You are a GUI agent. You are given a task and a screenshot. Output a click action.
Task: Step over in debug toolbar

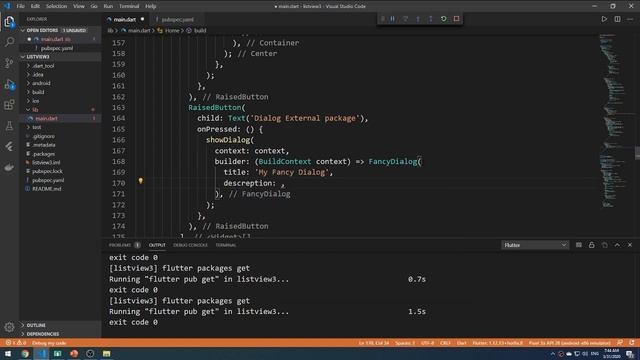tap(405, 19)
